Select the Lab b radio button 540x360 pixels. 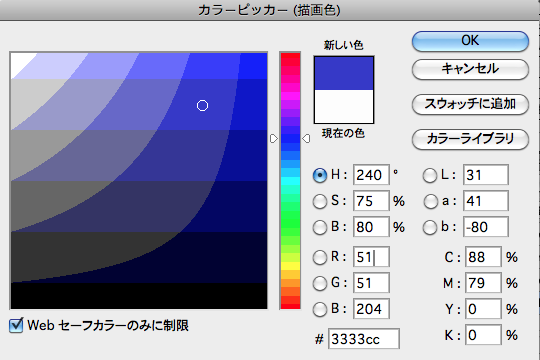[430, 227]
